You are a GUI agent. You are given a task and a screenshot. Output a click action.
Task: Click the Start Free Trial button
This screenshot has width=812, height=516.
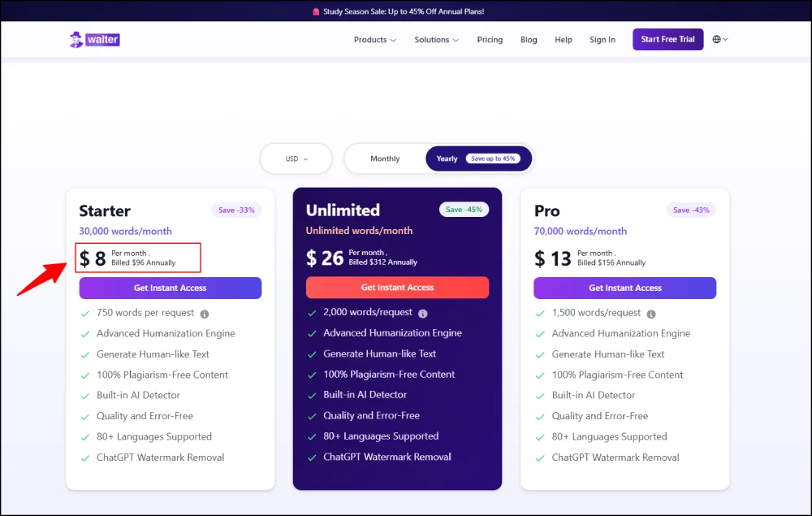[667, 39]
